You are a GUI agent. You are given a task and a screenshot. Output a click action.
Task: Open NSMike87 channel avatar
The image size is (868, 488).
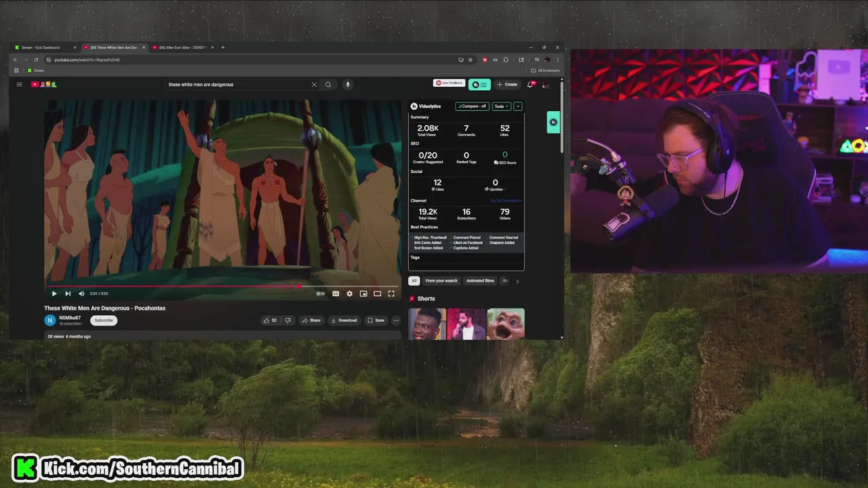coord(50,320)
